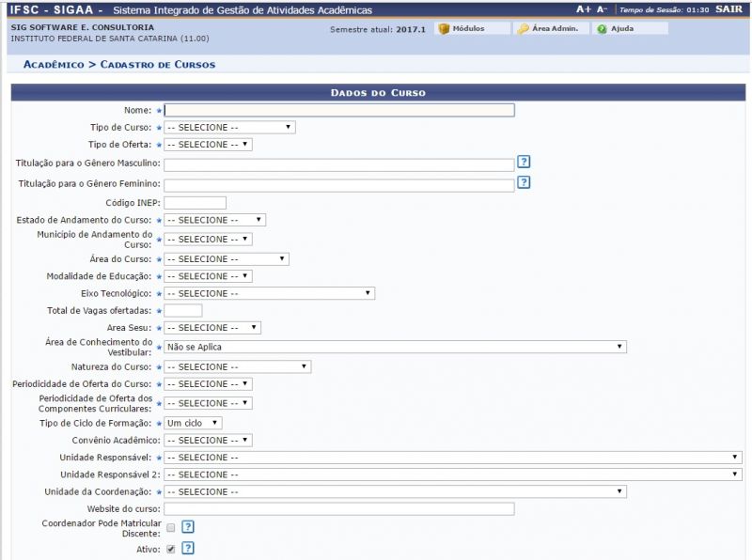Decrease font size with A- button

pos(602,9)
